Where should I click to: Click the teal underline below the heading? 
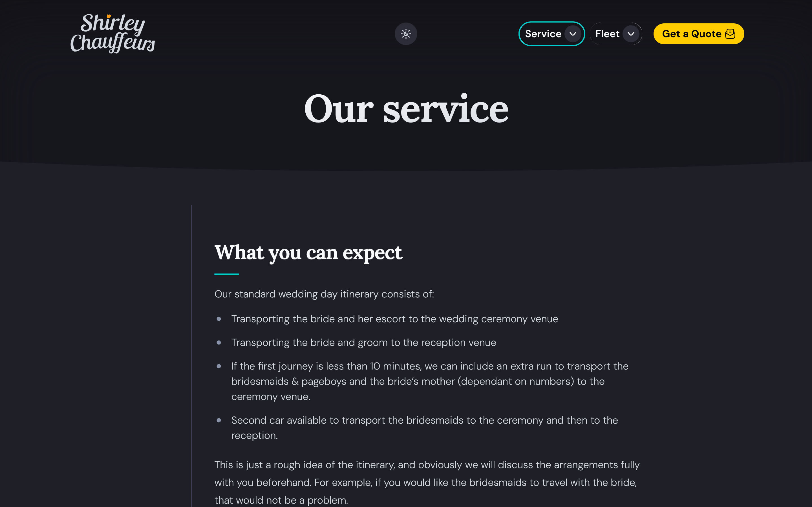pos(226,274)
